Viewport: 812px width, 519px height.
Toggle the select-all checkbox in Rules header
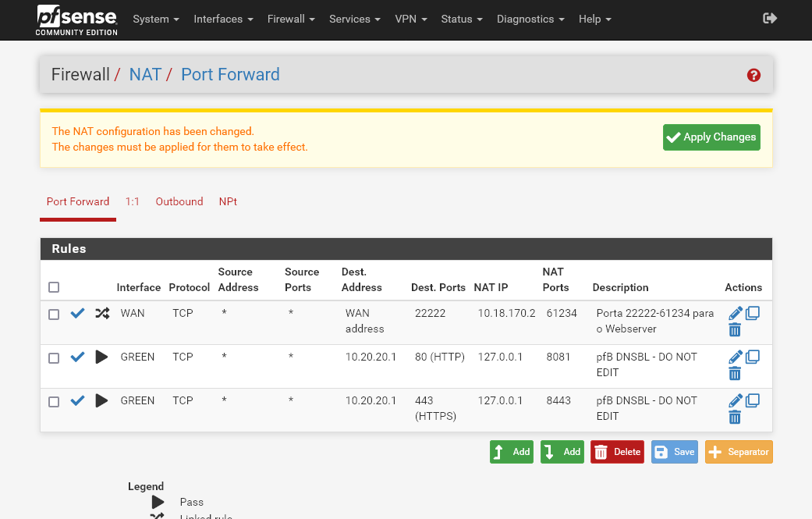click(x=54, y=287)
